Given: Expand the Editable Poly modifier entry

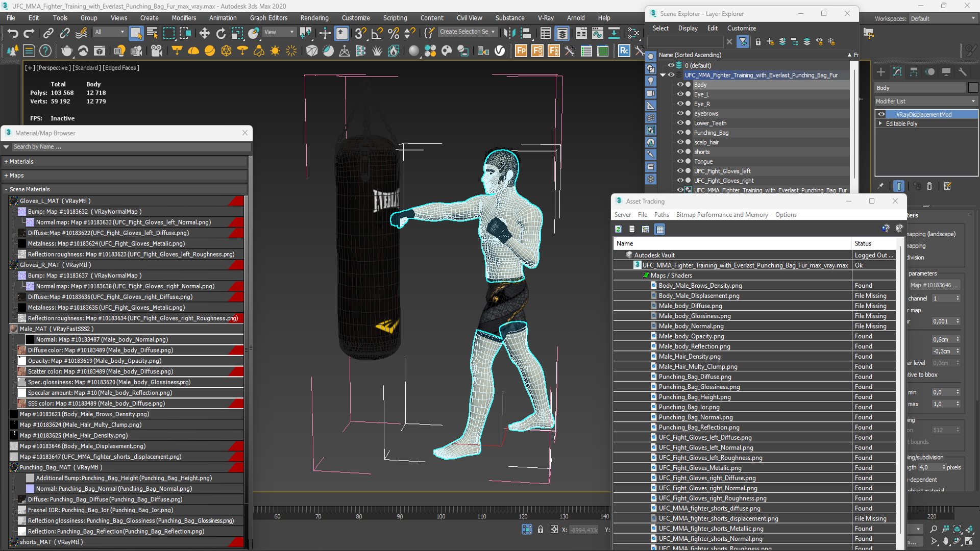Looking at the screenshot, I should (x=880, y=123).
